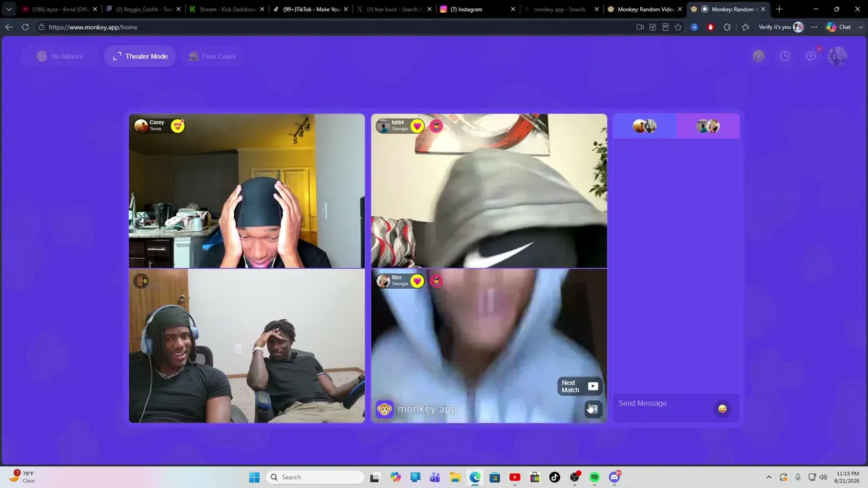Open File Explorer from the taskbar
Screen dimensions: 868x488
pos(455,477)
